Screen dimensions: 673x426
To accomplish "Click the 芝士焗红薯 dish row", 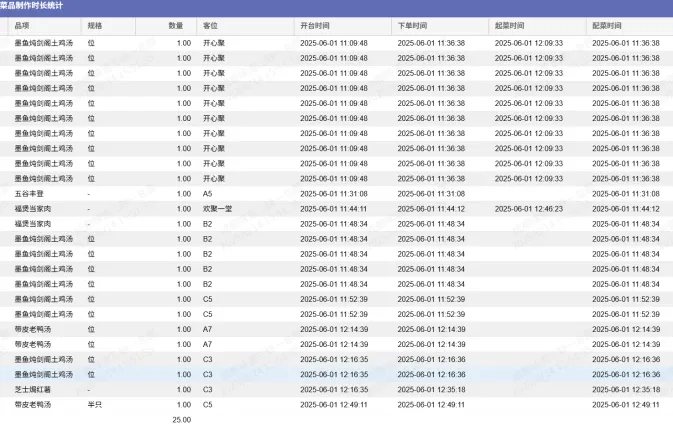I will pyautogui.click(x=33, y=389).
